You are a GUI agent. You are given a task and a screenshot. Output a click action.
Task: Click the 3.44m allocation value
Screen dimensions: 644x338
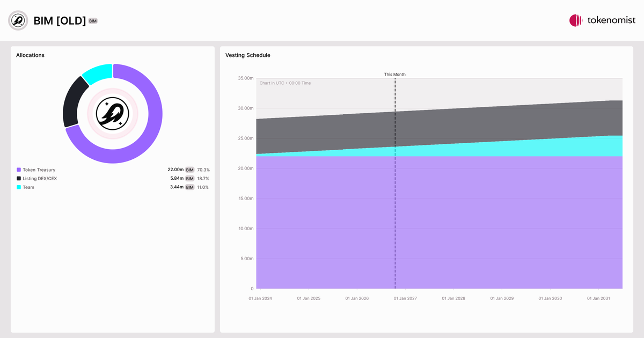coord(177,187)
